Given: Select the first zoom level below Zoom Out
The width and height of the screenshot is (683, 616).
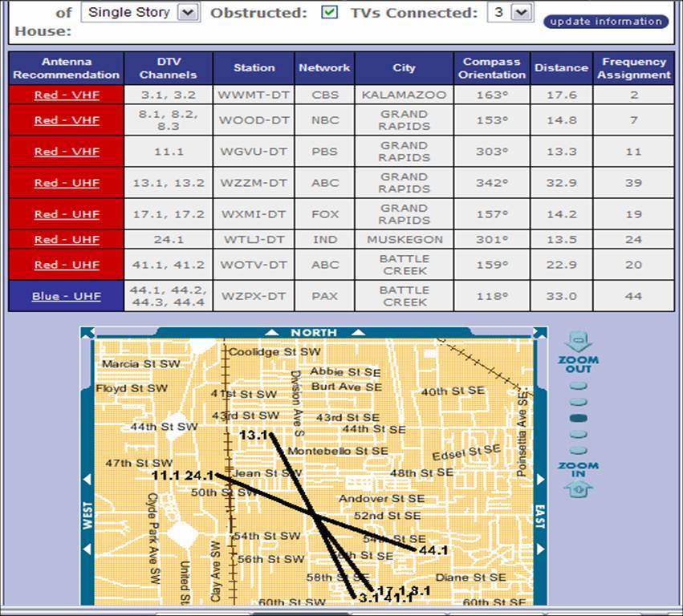Looking at the screenshot, I should tap(579, 386).
